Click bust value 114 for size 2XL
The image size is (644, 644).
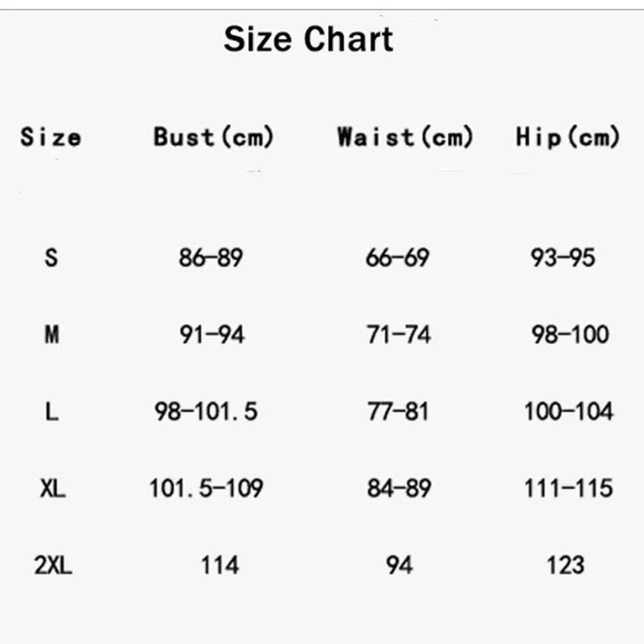coord(220,565)
